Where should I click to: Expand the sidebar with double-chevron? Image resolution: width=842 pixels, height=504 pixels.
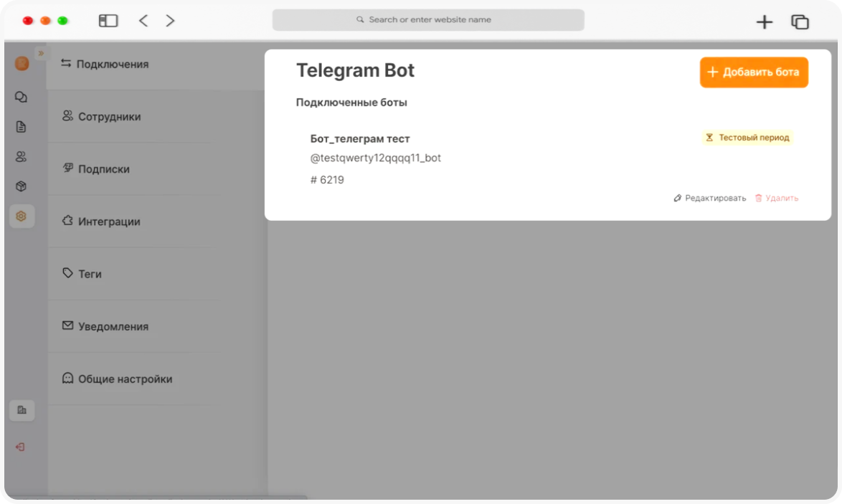coord(41,53)
